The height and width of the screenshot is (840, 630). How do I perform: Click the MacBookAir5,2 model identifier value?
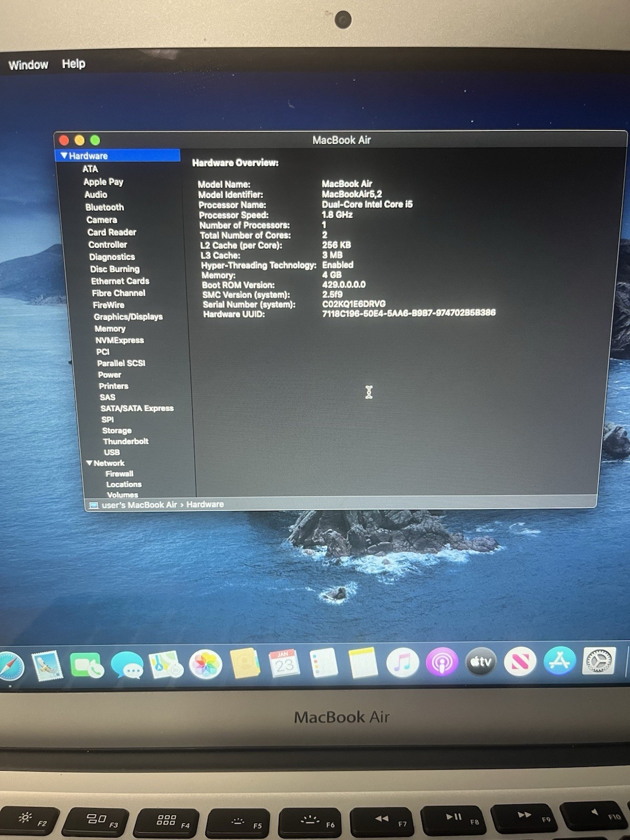tap(352, 194)
